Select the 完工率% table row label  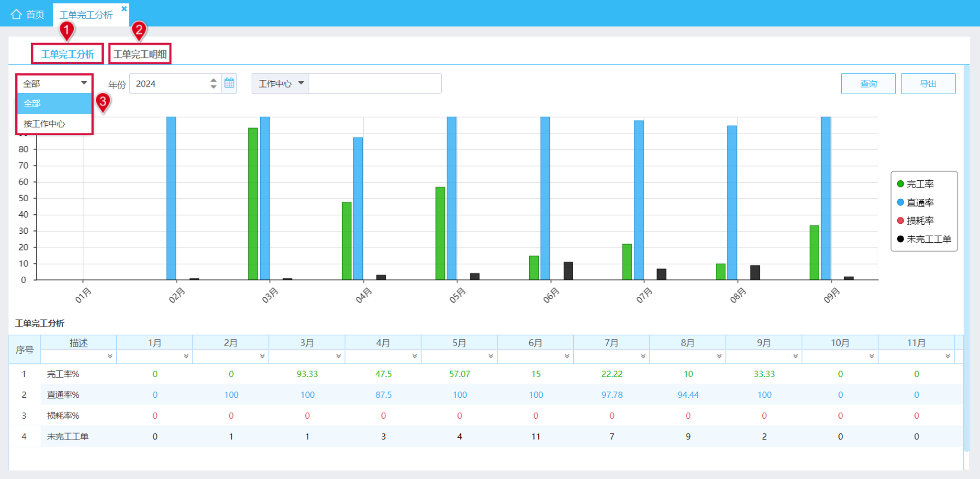pos(63,374)
